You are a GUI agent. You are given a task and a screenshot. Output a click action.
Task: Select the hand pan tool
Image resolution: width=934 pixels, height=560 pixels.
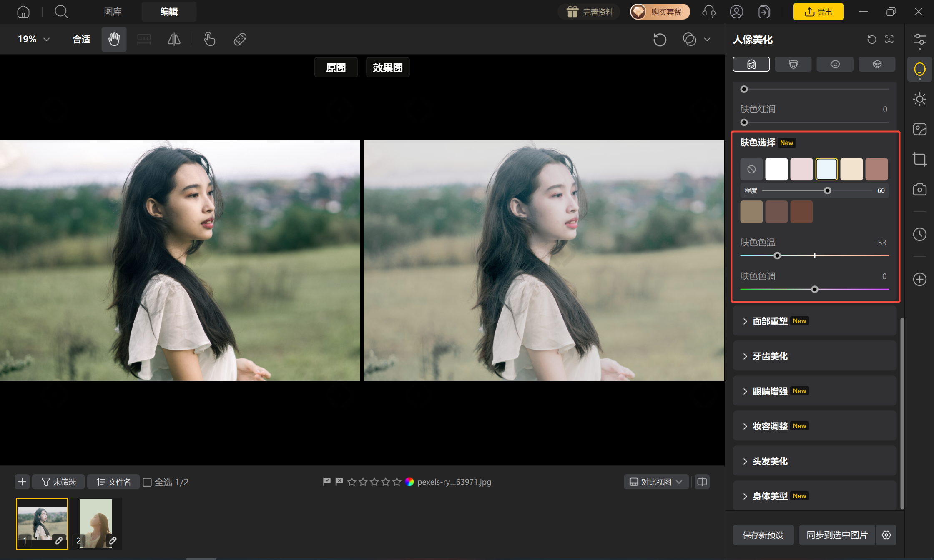tap(114, 39)
